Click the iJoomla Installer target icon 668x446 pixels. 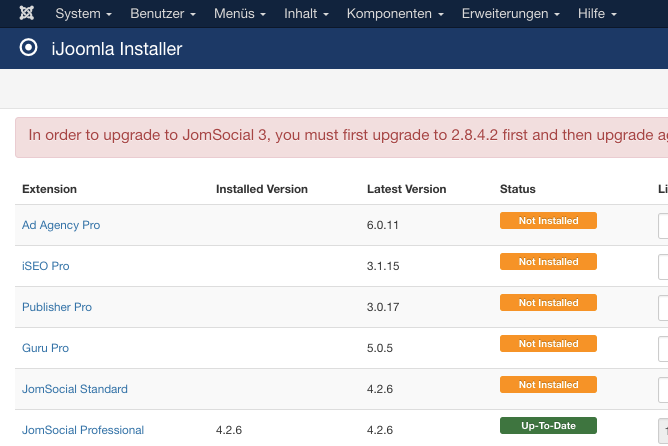pyautogui.click(x=29, y=47)
